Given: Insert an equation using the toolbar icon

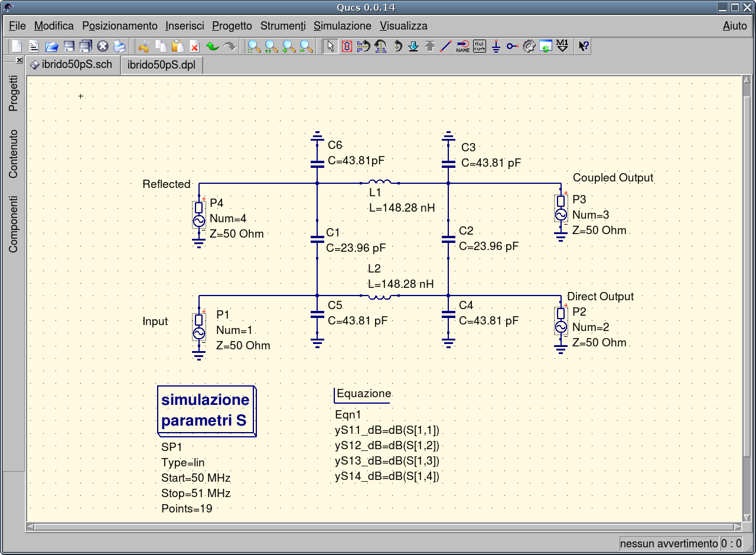Looking at the screenshot, I should click(480, 46).
